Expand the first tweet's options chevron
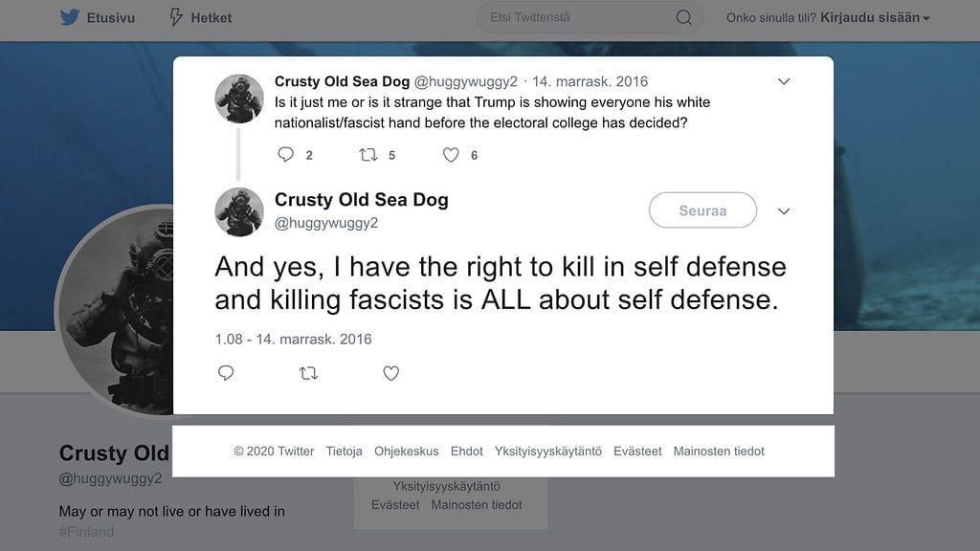The image size is (980, 551). tap(784, 82)
